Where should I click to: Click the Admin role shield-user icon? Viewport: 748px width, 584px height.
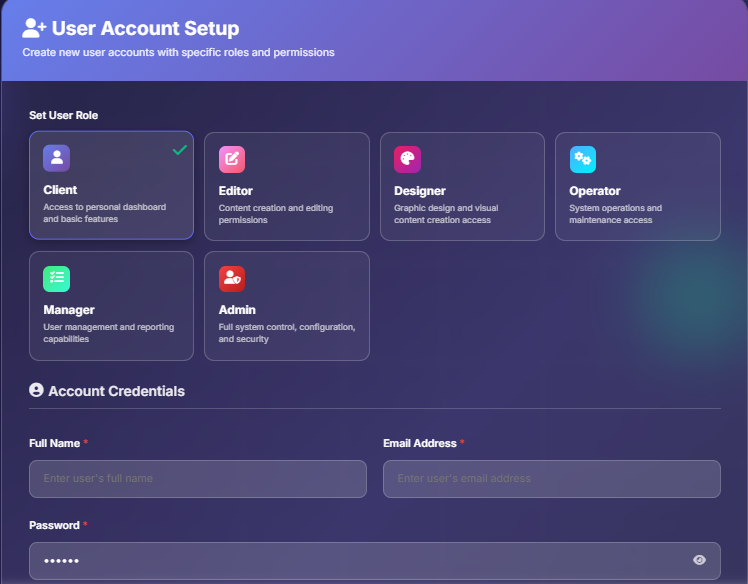(x=232, y=279)
